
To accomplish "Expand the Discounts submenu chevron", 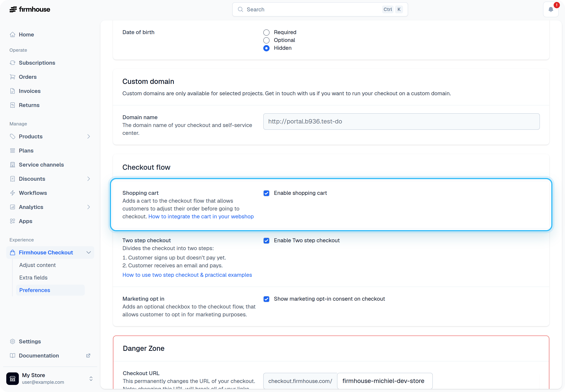I will click(x=89, y=179).
